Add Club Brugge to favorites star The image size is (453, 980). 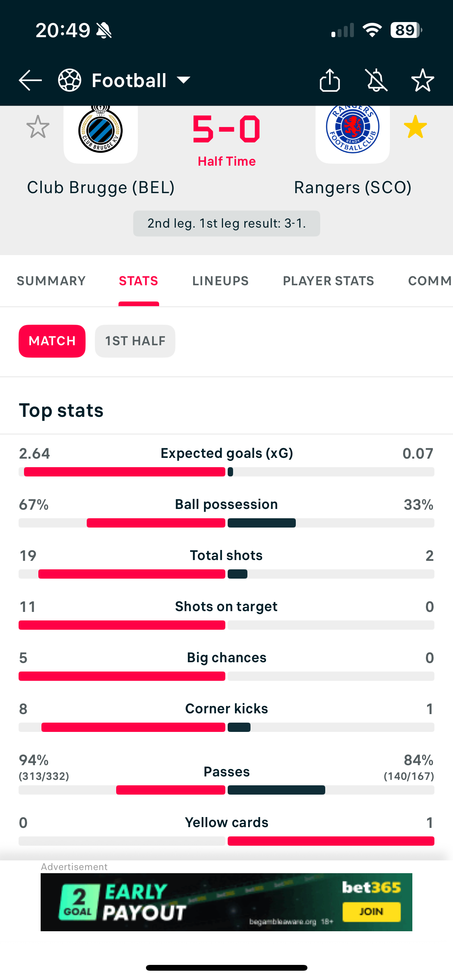coord(38,127)
